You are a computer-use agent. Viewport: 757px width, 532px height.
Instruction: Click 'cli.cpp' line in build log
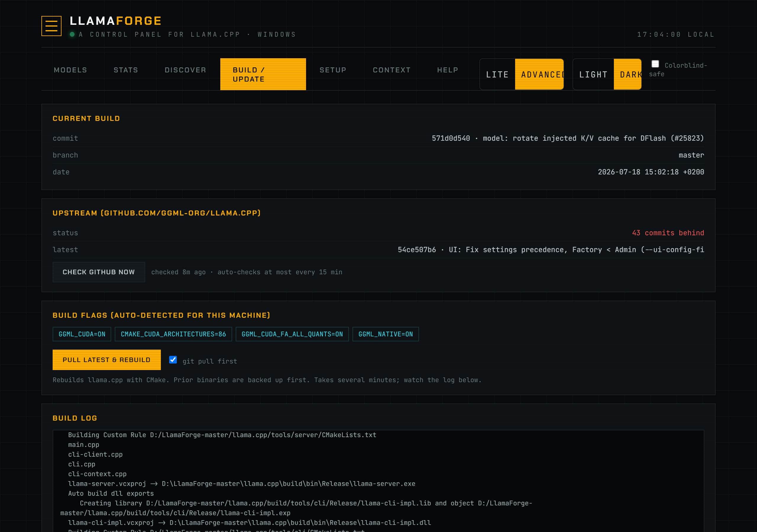click(81, 464)
